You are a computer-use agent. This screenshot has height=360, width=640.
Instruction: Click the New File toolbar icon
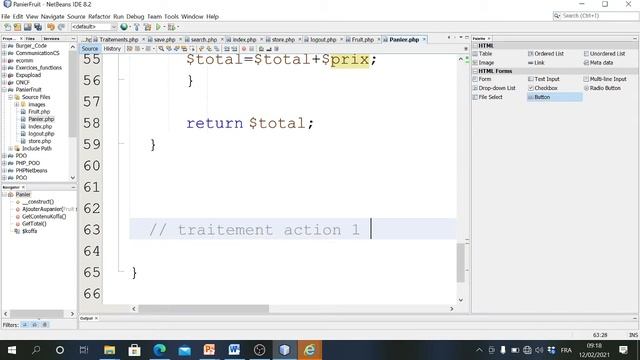coord(7,27)
